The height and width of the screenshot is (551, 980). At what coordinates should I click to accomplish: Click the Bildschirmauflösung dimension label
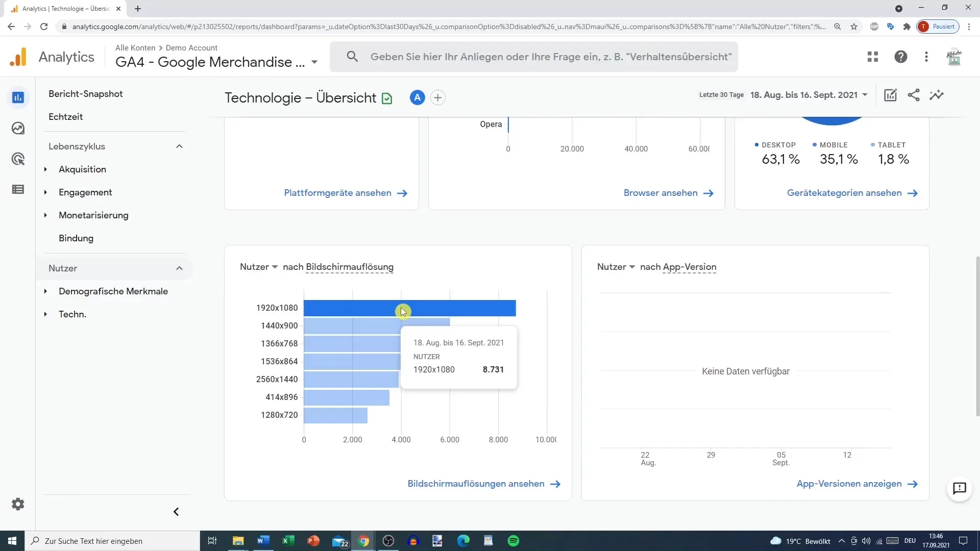(350, 267)
